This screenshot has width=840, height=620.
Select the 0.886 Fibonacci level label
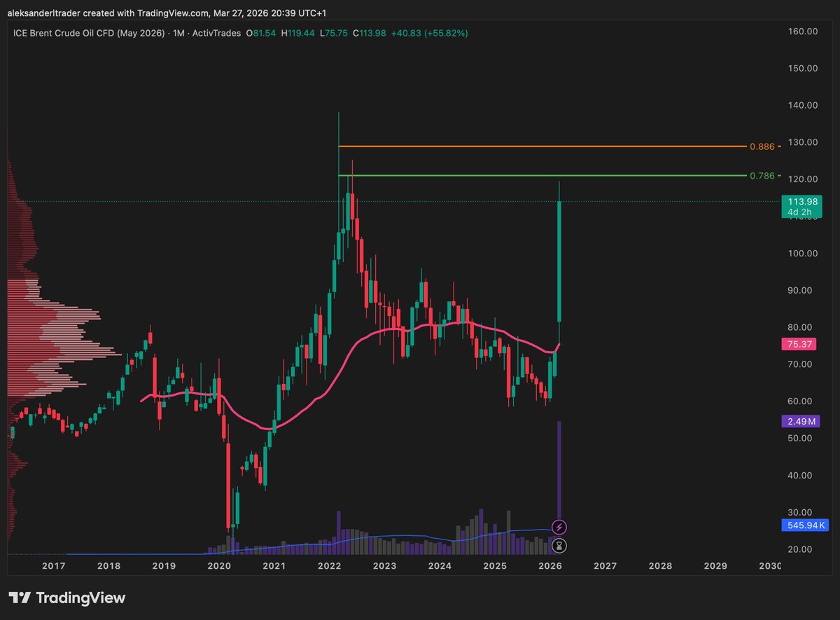click(762, 146)
